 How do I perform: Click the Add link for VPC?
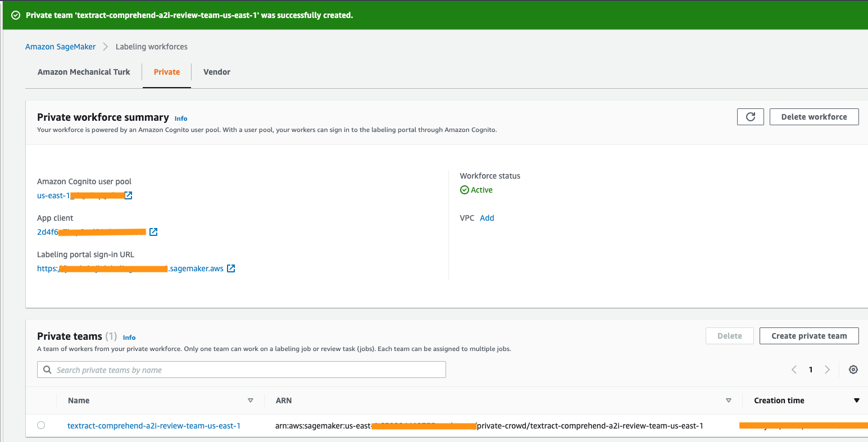487,218
